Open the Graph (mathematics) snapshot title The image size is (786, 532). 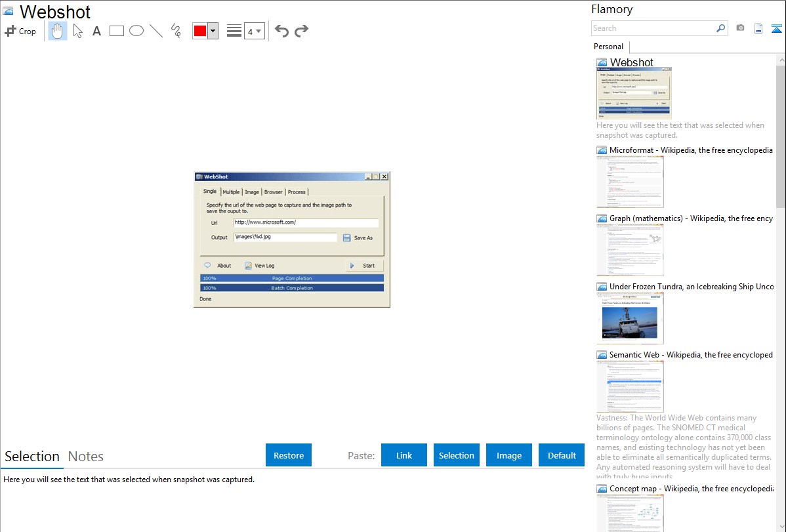pos(691,218)
